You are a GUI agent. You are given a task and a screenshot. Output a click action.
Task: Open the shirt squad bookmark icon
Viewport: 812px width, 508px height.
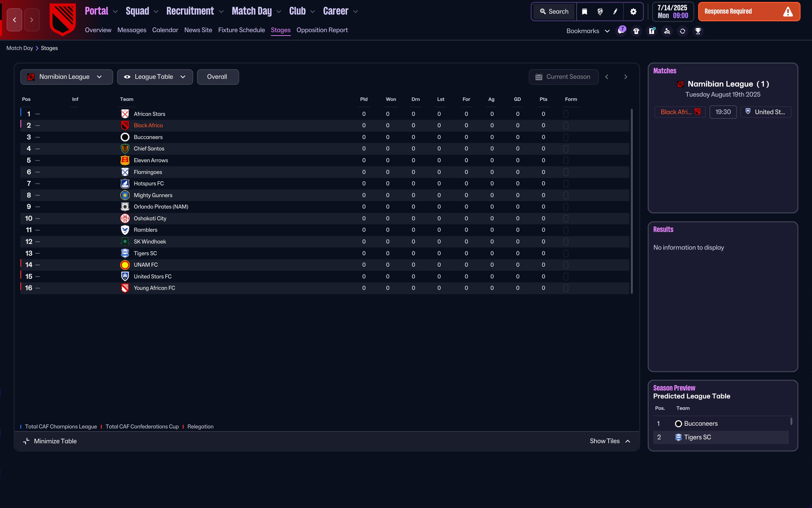(x=636, y=31)
